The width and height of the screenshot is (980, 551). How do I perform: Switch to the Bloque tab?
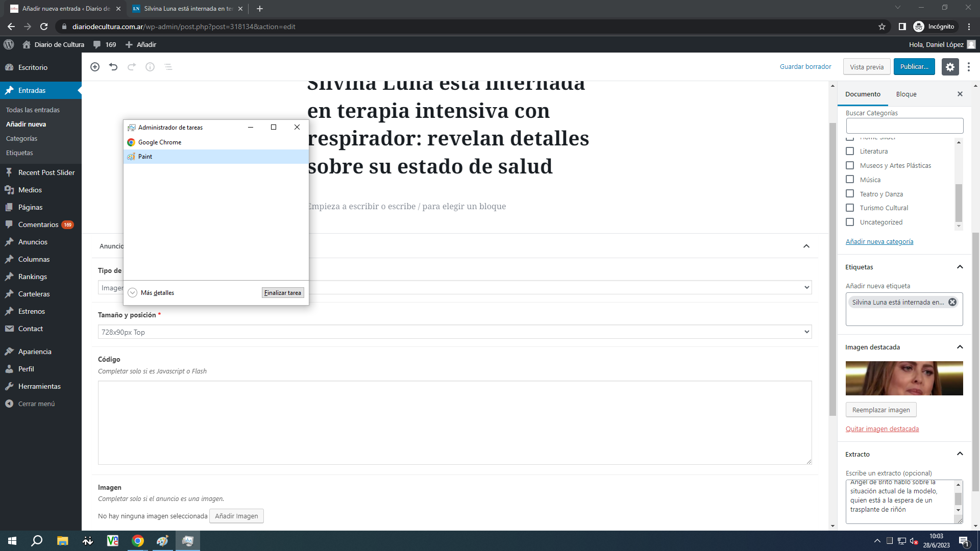(906, 94)
